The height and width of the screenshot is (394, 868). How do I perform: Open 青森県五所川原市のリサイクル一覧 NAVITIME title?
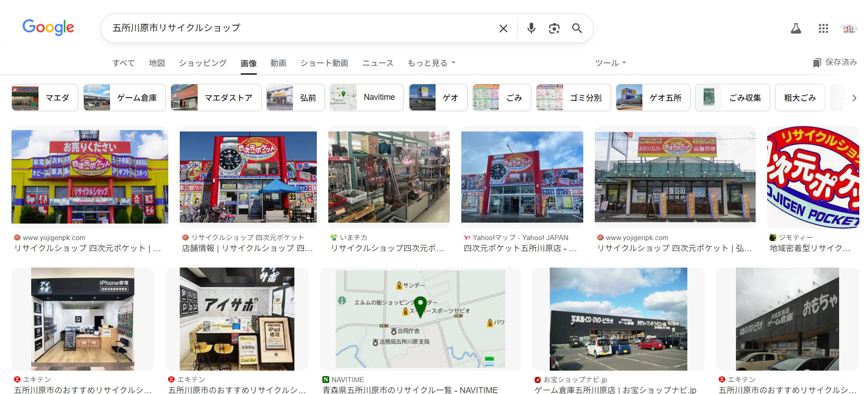point(410,390)
